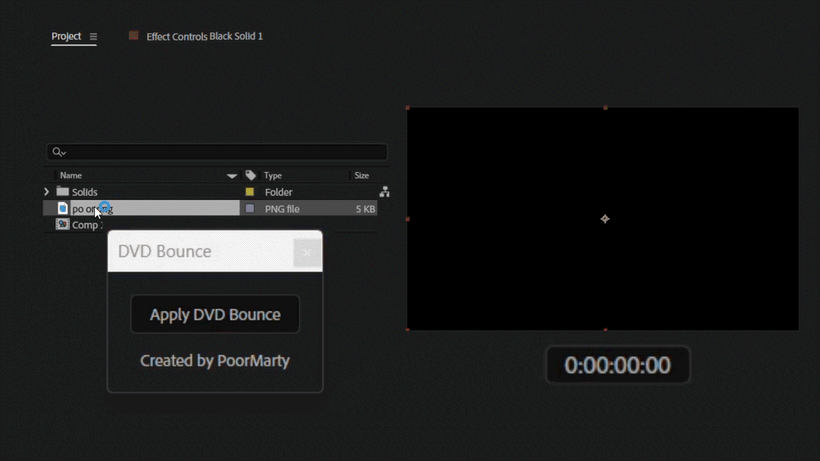Click the Created by PoorMarty text
The width and height of the screenshot is (820, 461).
click(215, 361)
